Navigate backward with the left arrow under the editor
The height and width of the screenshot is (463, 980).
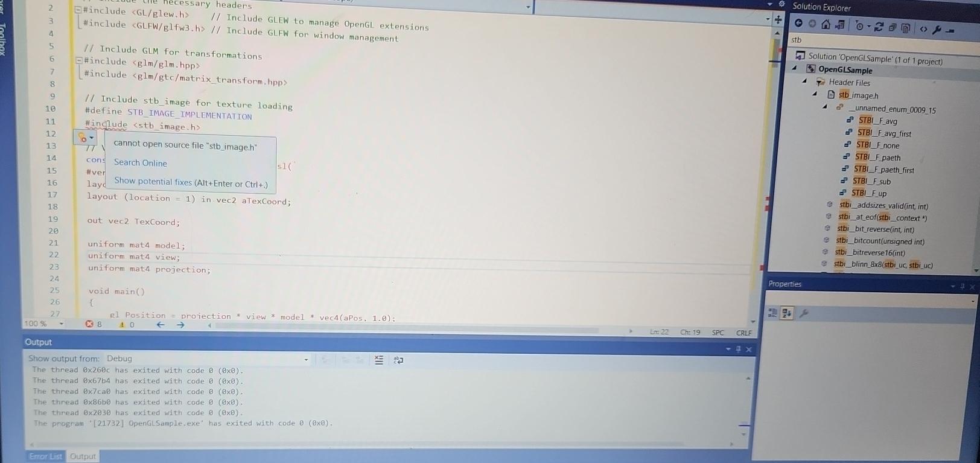[x=161, y=325]
